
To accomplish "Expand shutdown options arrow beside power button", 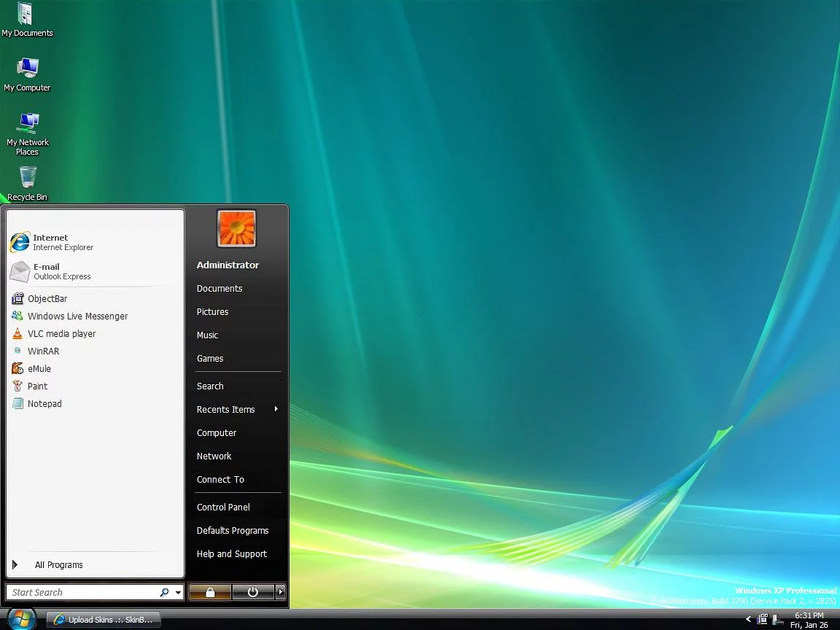I will click(281, 592).
